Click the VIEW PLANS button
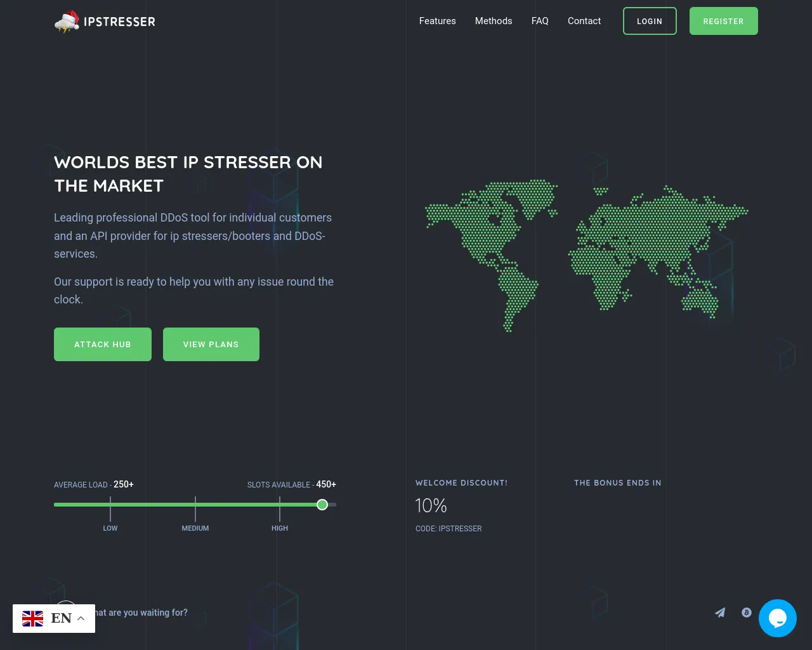 coord(211,344)
